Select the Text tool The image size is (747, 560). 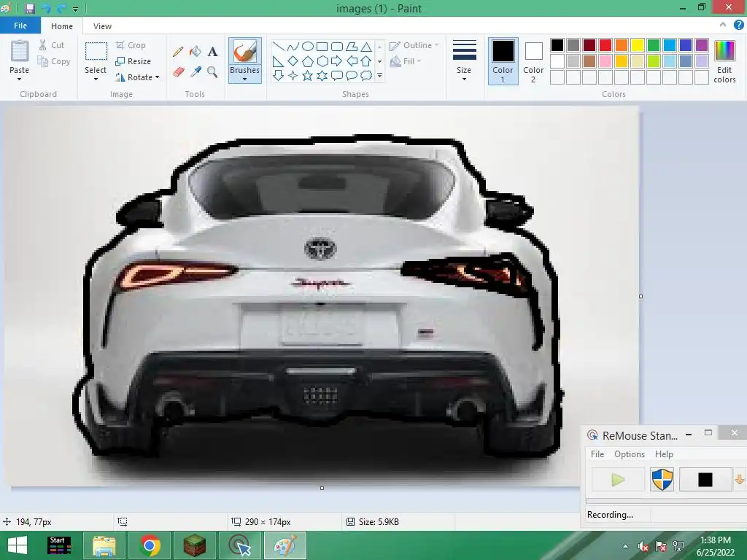pos(212,52)
